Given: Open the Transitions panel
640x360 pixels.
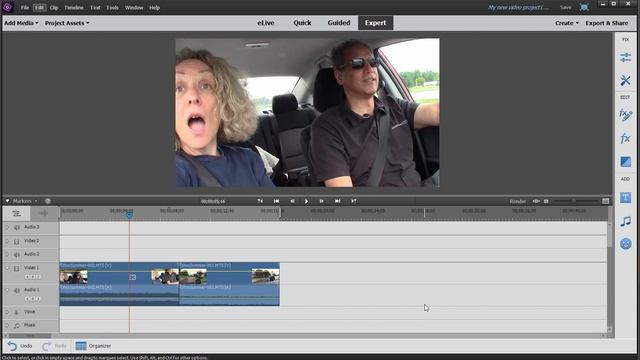Looking at the screenshot, I should [x=625, y=162].
